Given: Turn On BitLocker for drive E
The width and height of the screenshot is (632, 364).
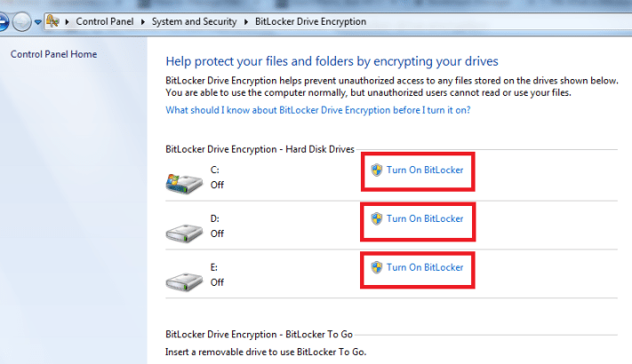Looking at the screenshot, I should pos(424,267).
